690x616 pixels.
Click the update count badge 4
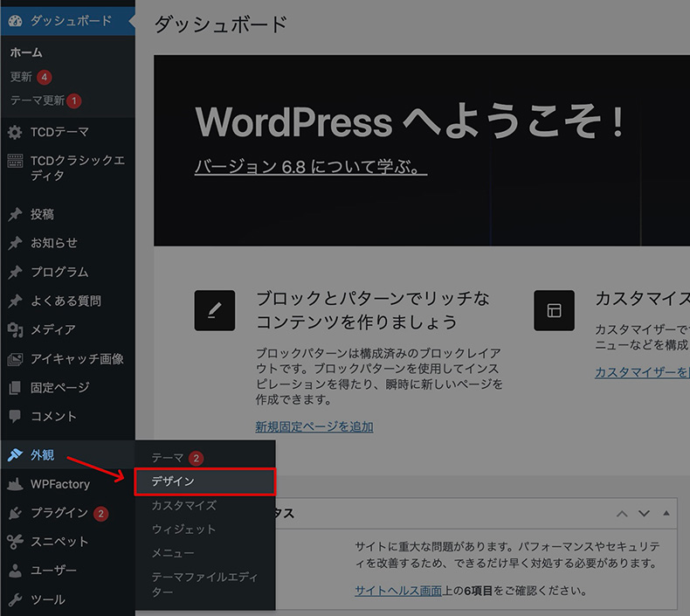tap(44, 78)
